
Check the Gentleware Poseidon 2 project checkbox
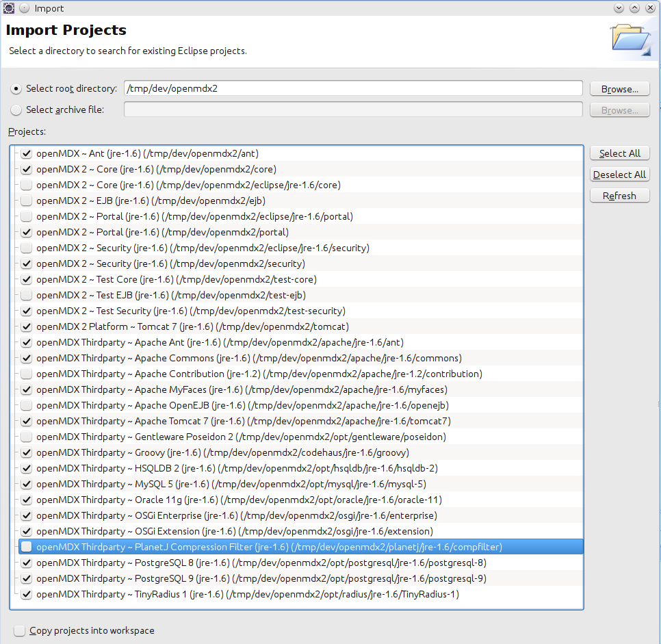[26, 437]
